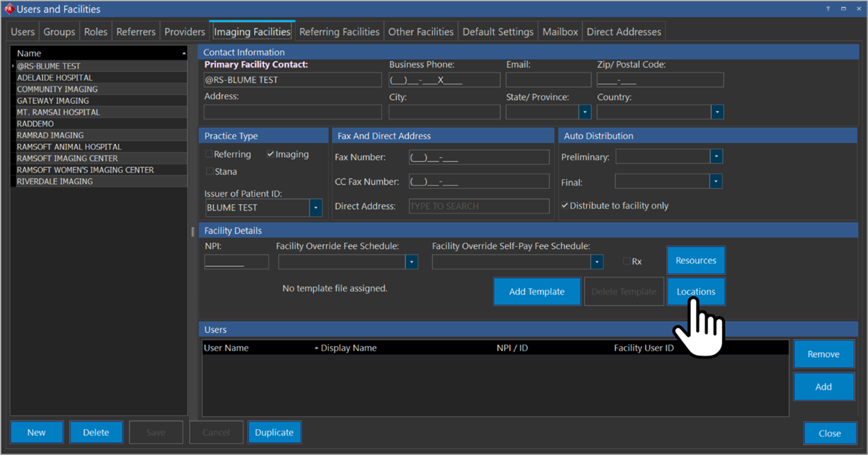Image resolution: width=868 pixels, height=455 pixels.
Task: Open Facility Override Fee Schedule dropdown
Action: 412,262
